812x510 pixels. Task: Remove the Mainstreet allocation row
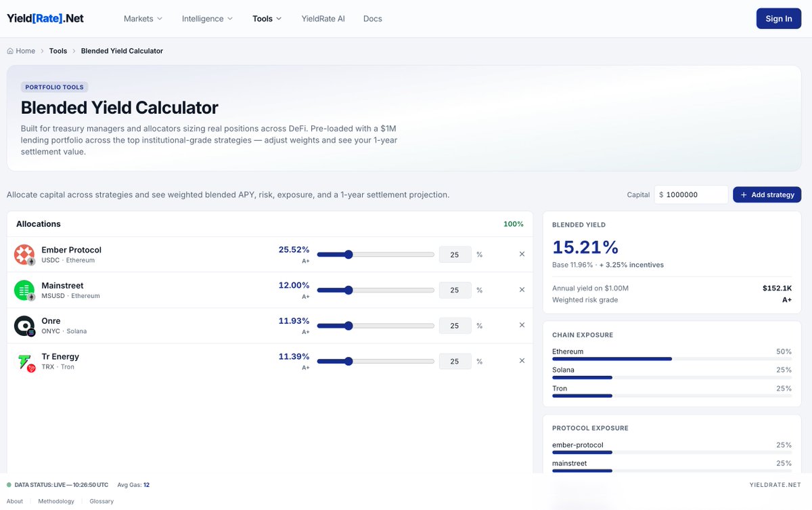pyautogui.click(x=522, y=289)
